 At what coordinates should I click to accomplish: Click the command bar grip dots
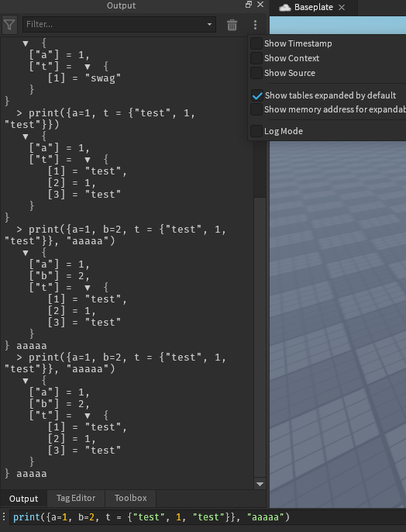click(4, 516)
